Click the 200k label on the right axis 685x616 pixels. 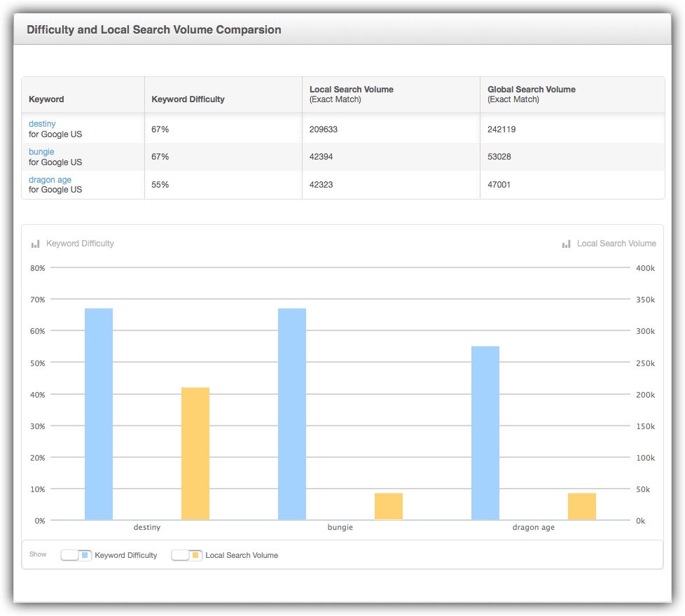coord(645,395)
